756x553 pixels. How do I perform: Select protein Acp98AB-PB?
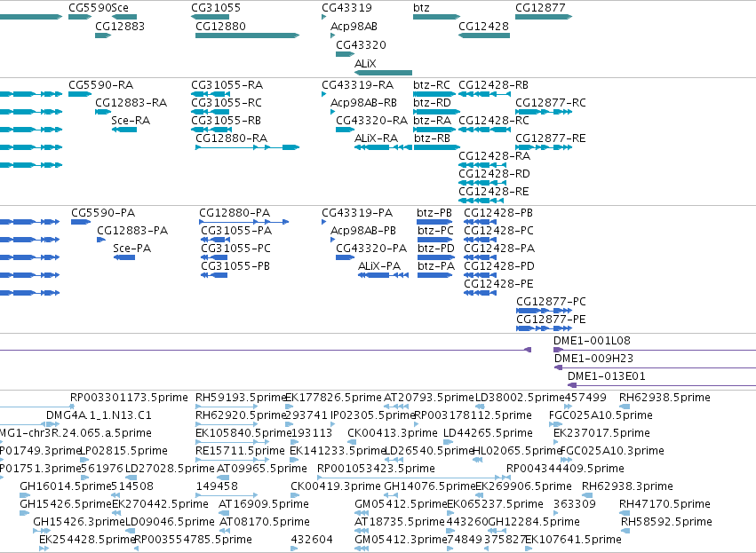pos(363,231)
